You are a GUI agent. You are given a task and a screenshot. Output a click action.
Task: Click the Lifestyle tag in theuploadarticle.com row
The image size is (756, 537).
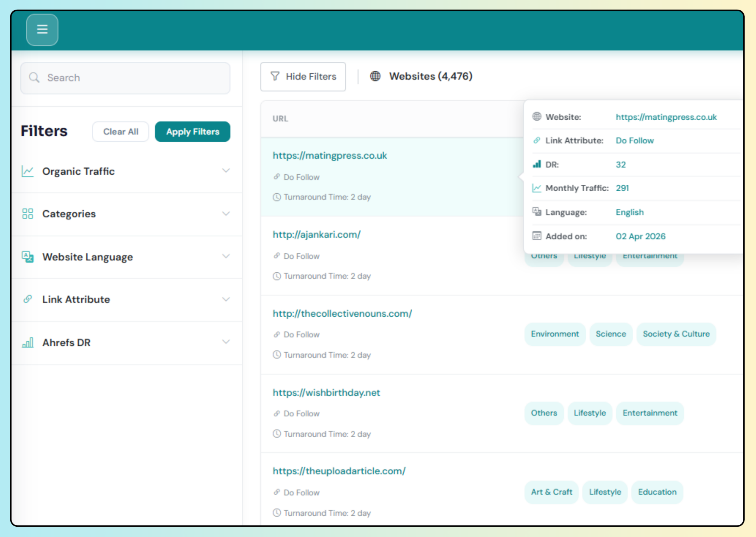pos(605,492)
